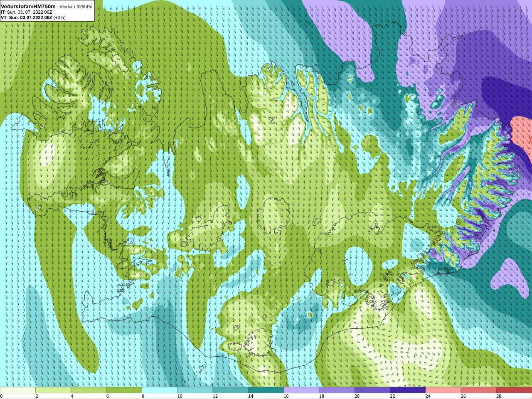Pick the 26–28 salmon legend swatch
Screen dimensions: 532x399
(x=479, y=390)
